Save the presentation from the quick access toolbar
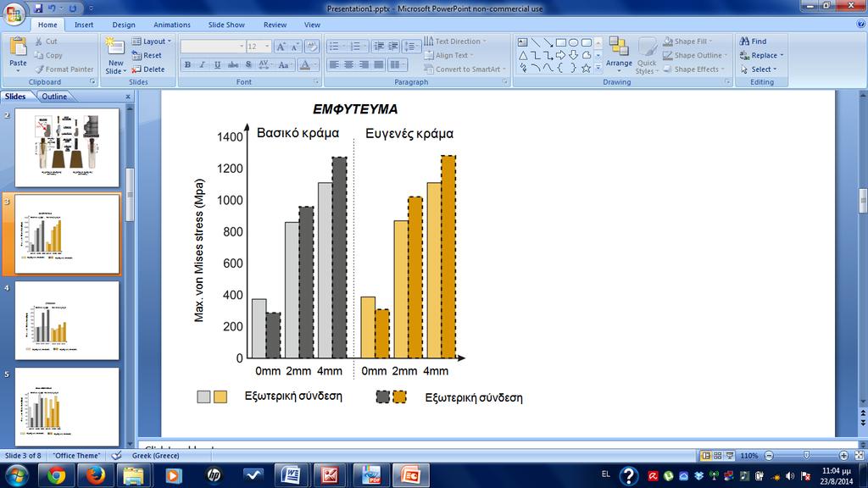 (38, 8)
